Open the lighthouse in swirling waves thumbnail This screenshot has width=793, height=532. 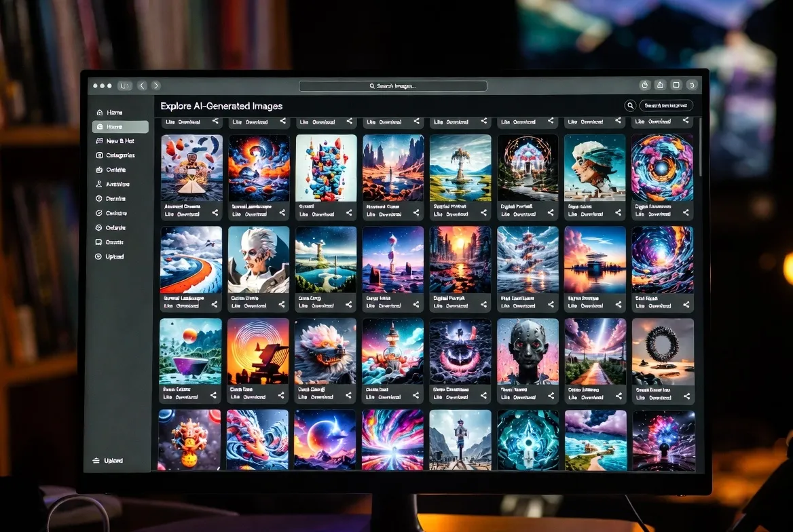tap(392, 351)
